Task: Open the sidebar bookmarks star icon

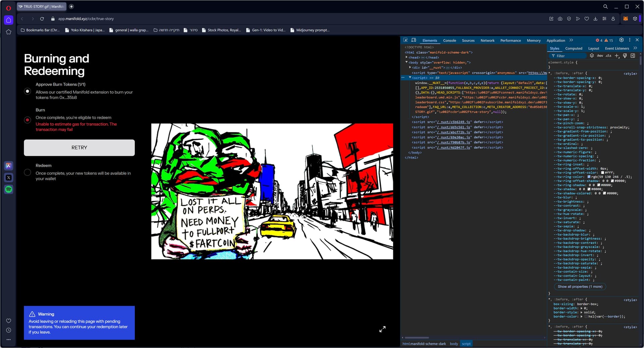Action: coord(9,32)
